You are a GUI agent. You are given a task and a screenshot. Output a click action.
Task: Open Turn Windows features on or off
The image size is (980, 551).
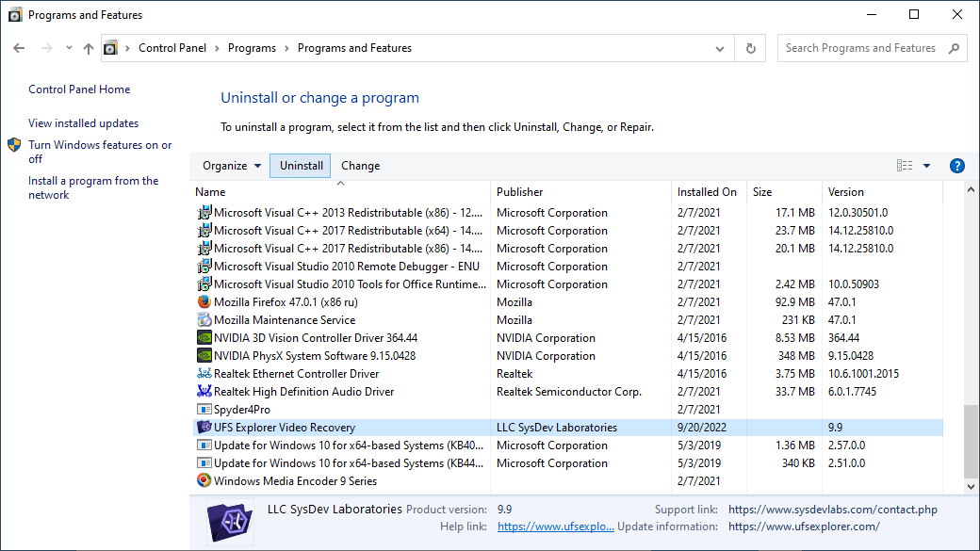tap(100, 152)
